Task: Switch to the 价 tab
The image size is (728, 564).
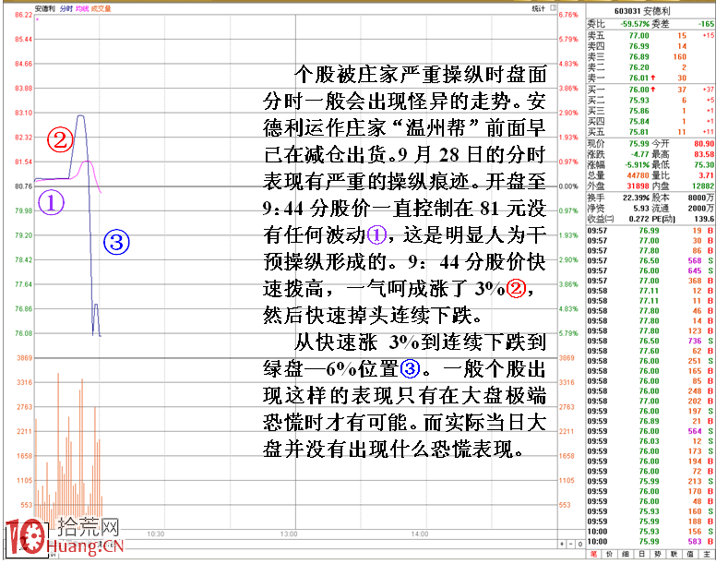Action: (x=610, y=554)
